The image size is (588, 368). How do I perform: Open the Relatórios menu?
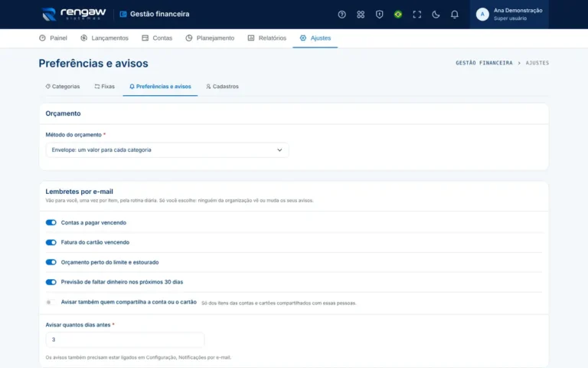[267, 38]
